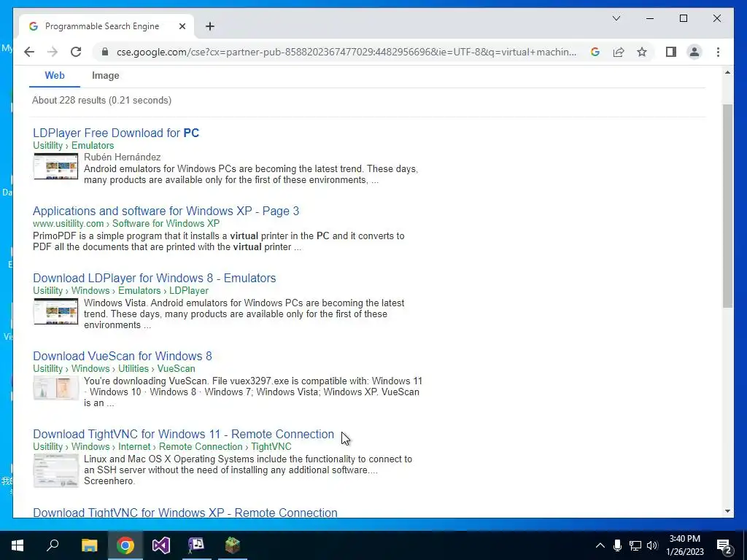This screenshot has height=560, width=747.
Task: Select the Programmable Search Engine tab
Action: 107,26
